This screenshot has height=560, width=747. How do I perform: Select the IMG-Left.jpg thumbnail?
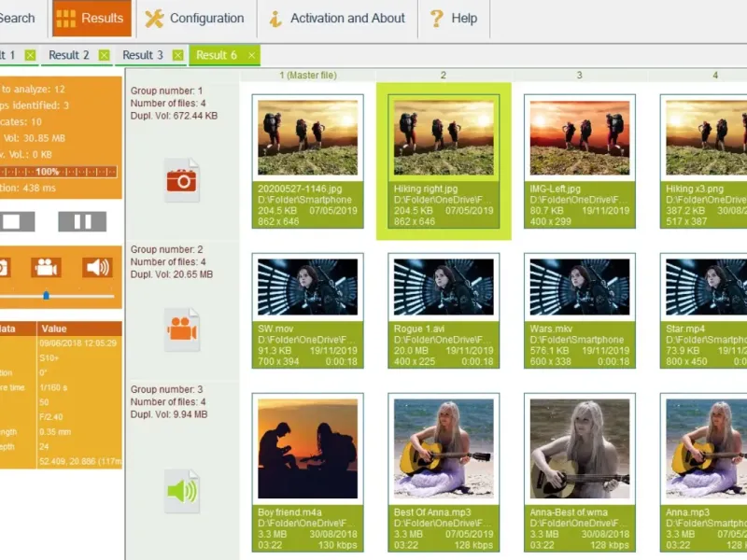(580, 137)
